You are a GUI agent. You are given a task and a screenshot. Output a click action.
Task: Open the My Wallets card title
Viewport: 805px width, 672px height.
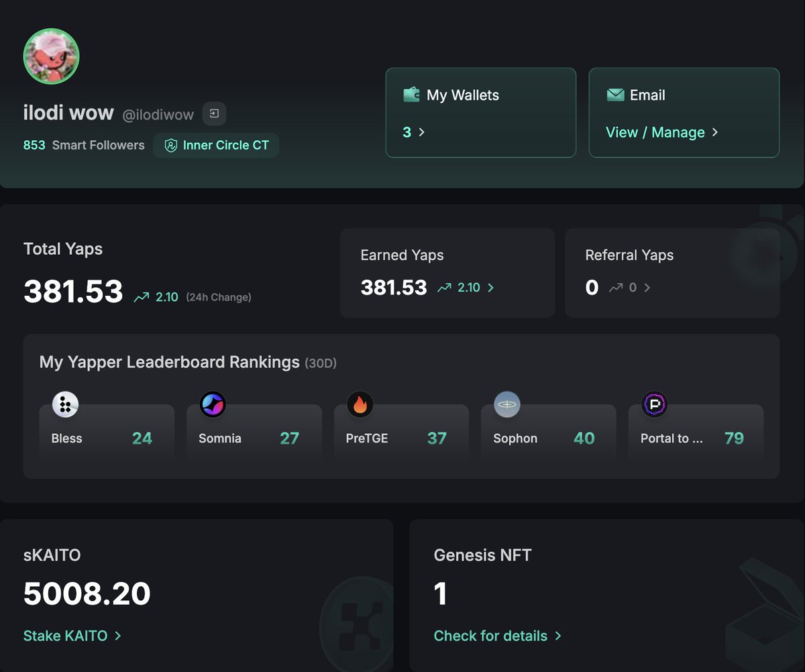click(x=463, y=95)
